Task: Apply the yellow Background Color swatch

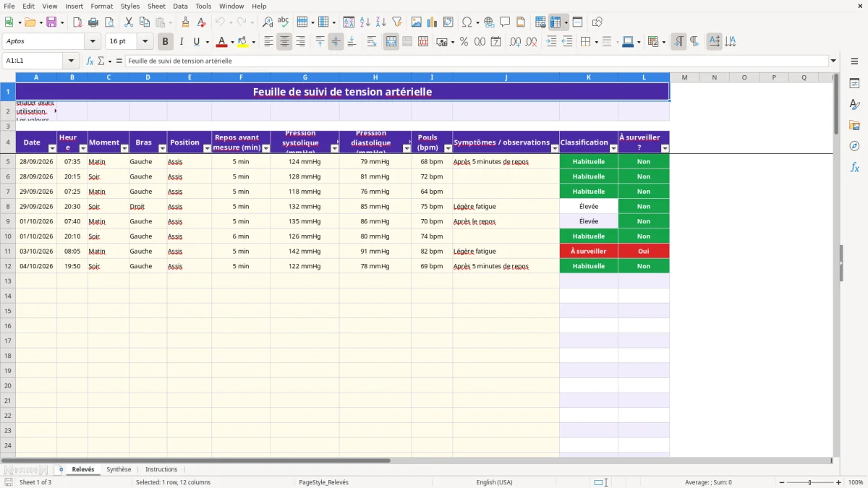Action: [243, 42]
